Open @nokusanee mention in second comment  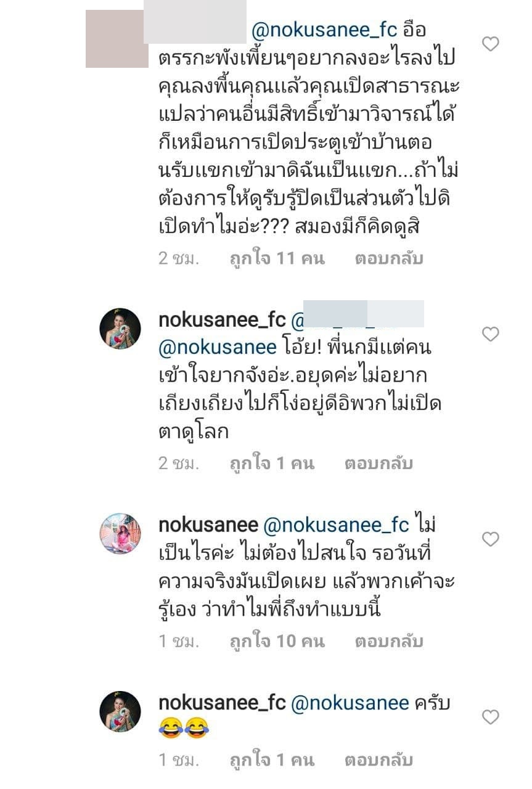click(x=218, y=348)
